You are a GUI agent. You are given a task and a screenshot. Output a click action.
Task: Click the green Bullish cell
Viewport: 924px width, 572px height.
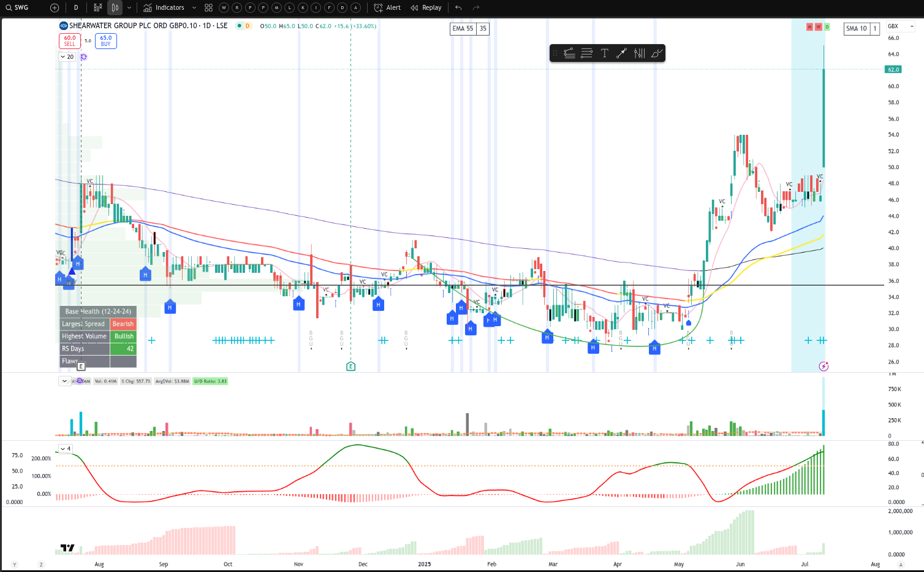click(x=123, y=336)
